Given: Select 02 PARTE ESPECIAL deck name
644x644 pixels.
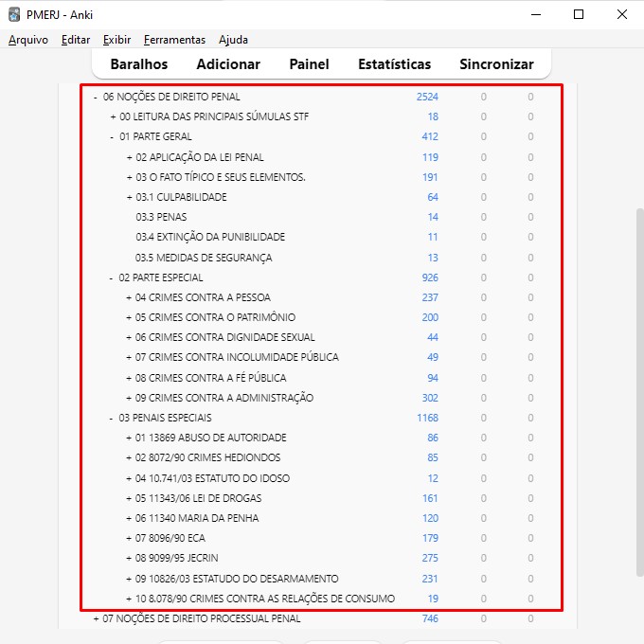Looking at the screenshot, I should click(161, 277).
